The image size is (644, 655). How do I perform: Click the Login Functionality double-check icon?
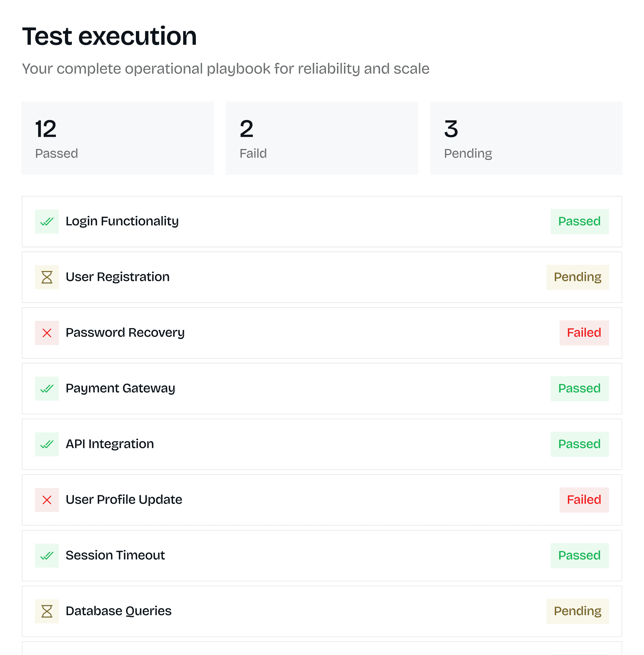(x=47, y=222)
